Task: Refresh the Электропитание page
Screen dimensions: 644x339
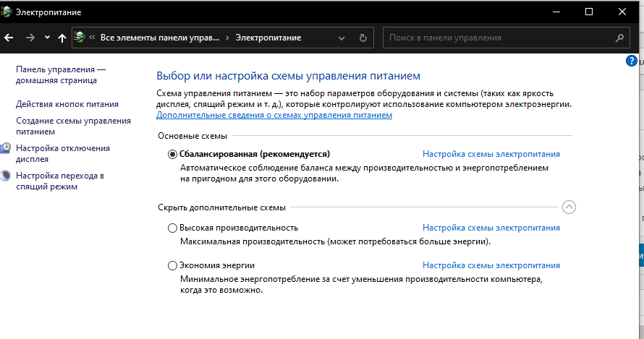Action: click(x=363, y=38)
